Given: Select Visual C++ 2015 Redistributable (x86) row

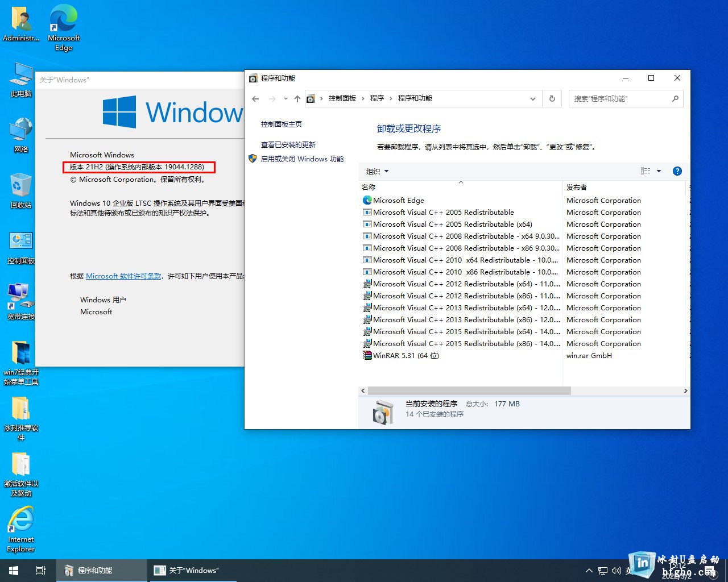Looking at the screenshot, I should pyautogui.click(x=461, y=343).
